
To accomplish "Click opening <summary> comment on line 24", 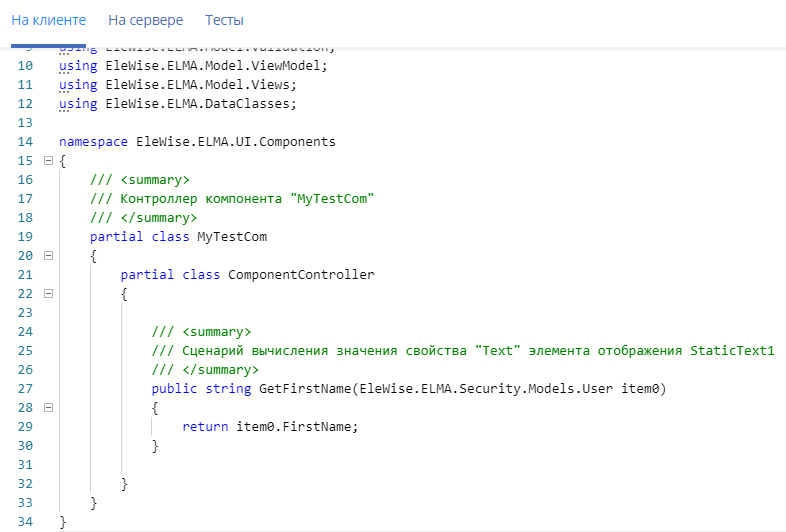I will (202, 332).
